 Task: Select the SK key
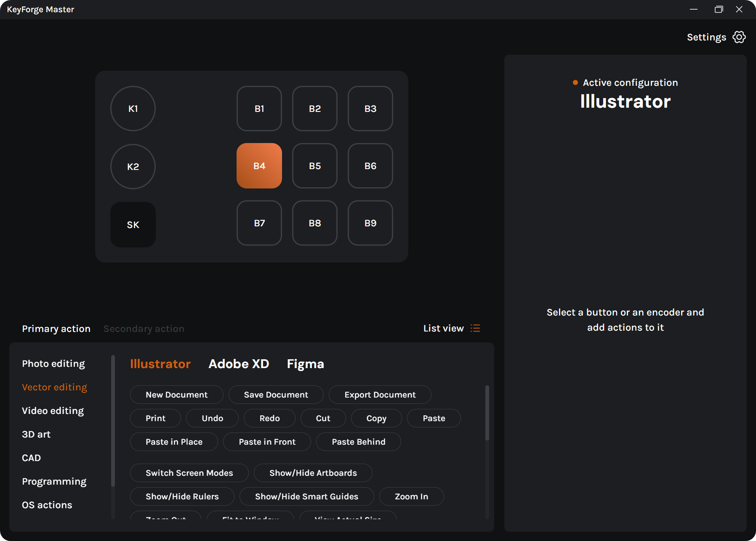[133, 225]
